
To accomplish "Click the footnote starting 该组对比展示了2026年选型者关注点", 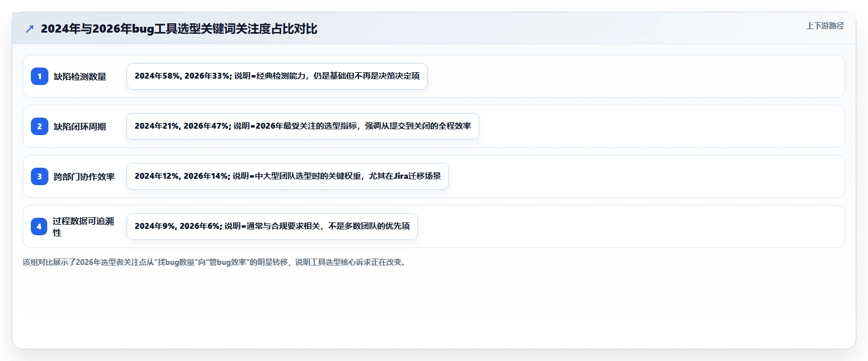I will coord(214,262).
